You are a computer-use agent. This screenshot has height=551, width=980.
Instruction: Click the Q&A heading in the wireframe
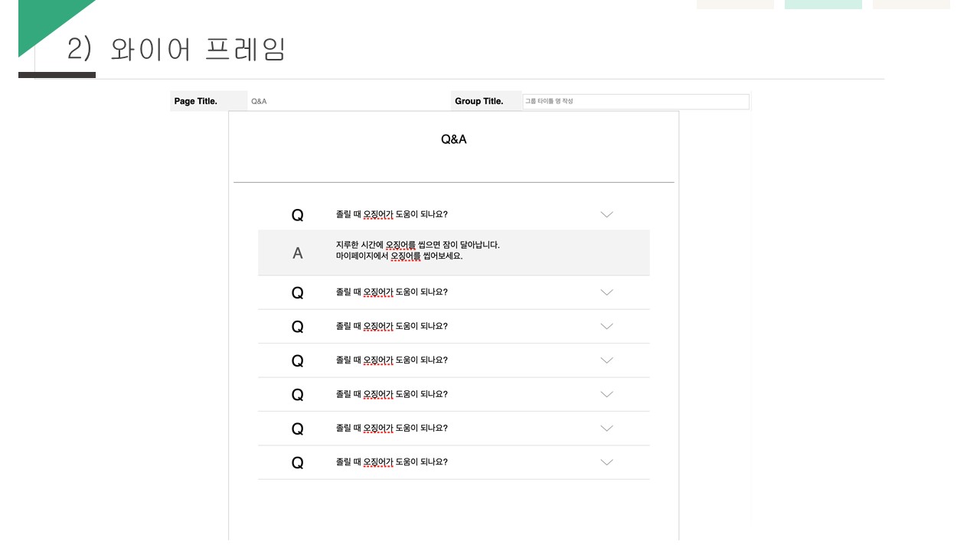click(x=454, y=139)
